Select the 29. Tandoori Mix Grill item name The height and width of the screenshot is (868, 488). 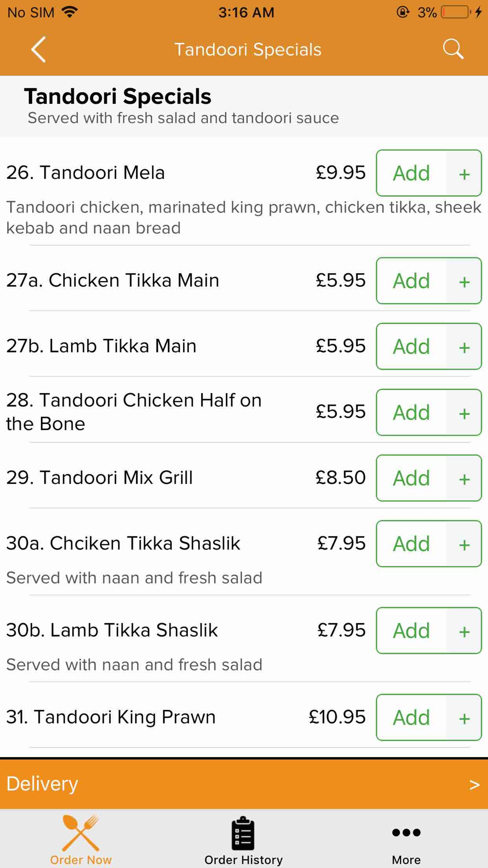(100, 477)
